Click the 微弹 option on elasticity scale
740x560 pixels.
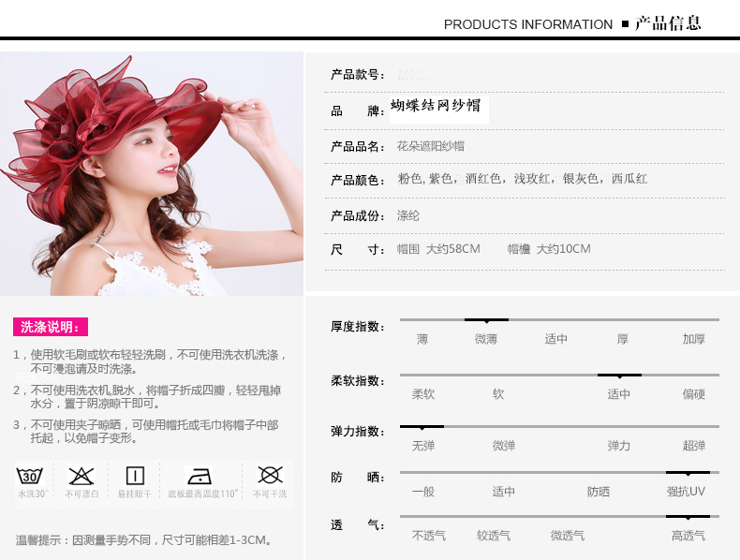tap(504, 446)
